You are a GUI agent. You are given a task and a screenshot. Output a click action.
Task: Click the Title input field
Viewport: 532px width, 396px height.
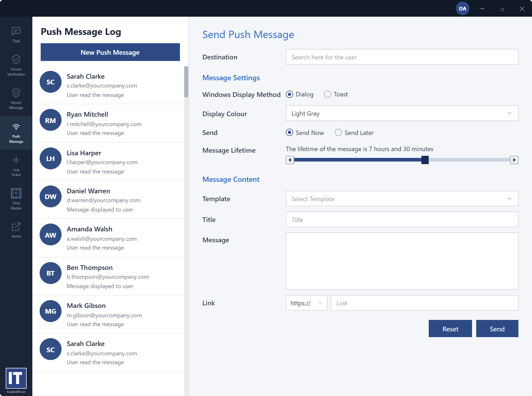click(402, 219)
